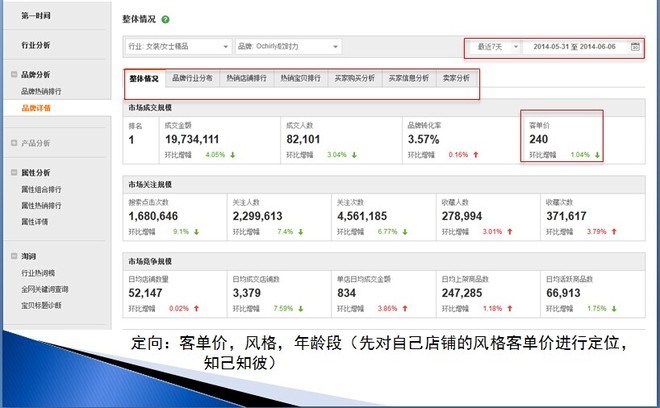Click the 市场竞争规模 section header
The width and height of the screenshot is (660, 408).
click(x=384, y=261)
